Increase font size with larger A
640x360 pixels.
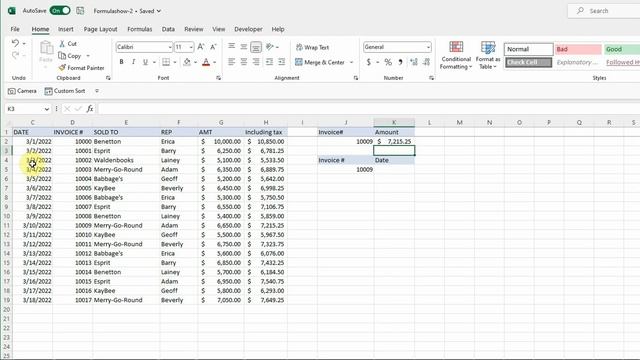coord(201,47)
